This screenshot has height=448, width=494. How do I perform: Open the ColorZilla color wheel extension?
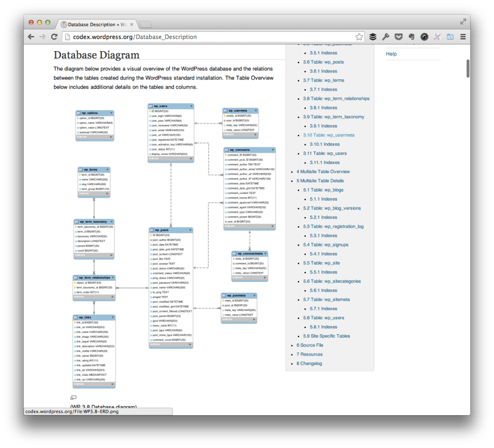click(x=425, y=36)
